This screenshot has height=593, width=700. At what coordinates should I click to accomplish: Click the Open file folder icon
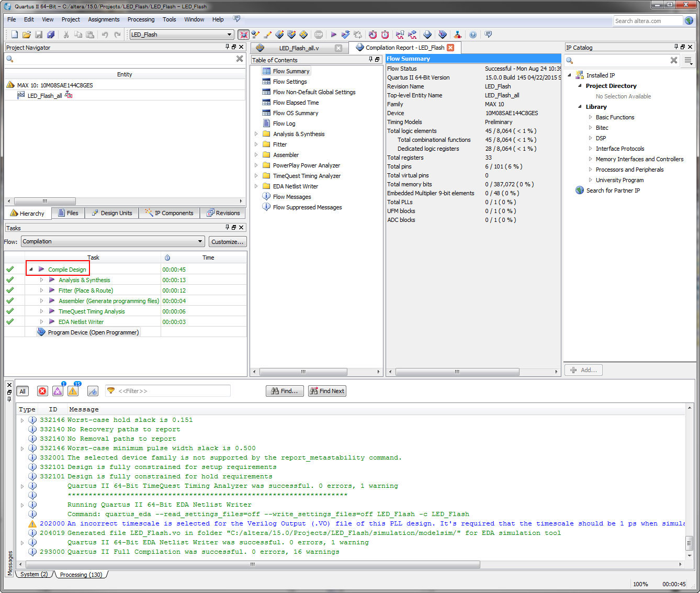pyautogui.click(x=27, y=35)
